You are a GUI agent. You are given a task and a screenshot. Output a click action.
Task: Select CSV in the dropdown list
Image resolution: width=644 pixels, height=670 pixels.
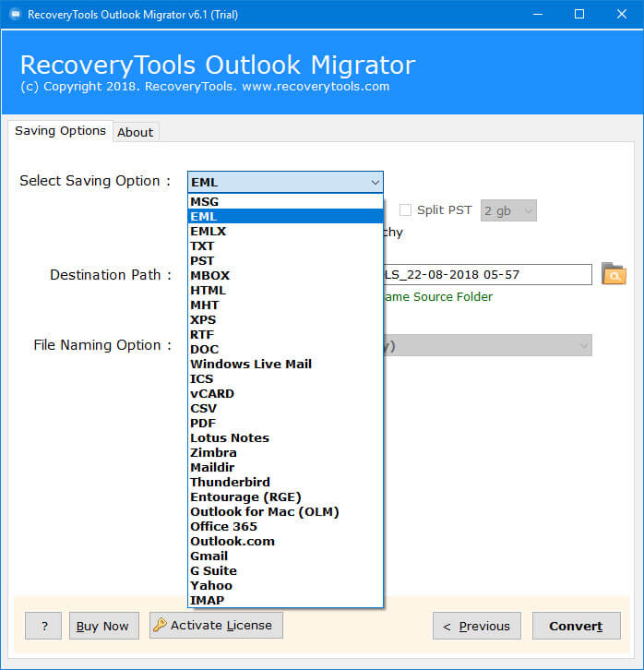[x=285, y=408]
